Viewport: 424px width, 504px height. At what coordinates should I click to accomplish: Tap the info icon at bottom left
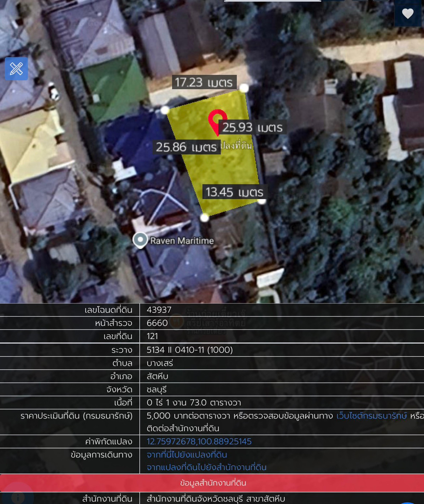tap(18, 497)
